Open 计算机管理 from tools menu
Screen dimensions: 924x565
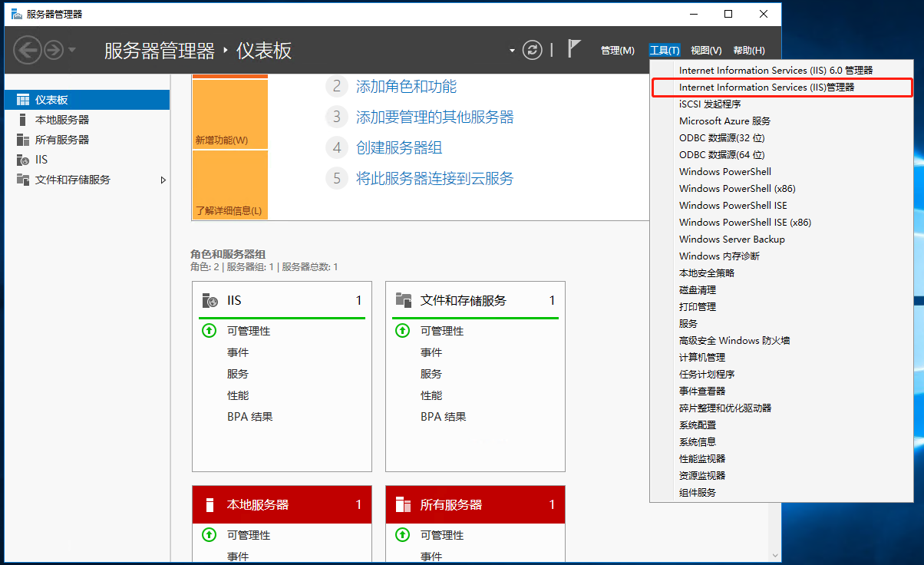click(782, 357)
